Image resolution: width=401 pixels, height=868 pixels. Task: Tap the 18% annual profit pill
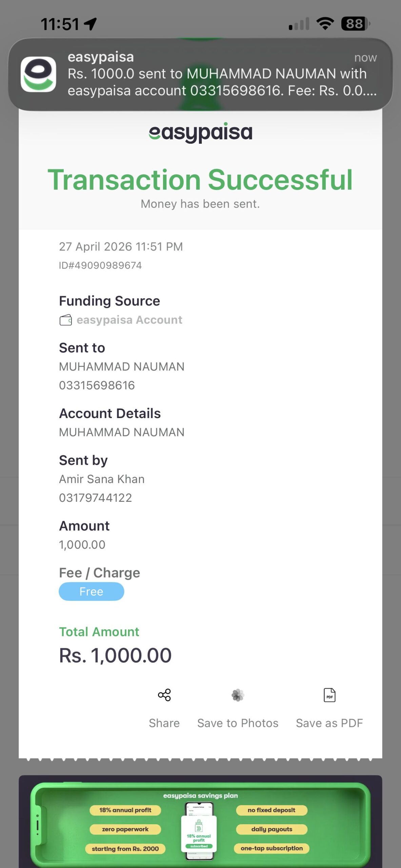pyautogui.click(x=125, y=810)
